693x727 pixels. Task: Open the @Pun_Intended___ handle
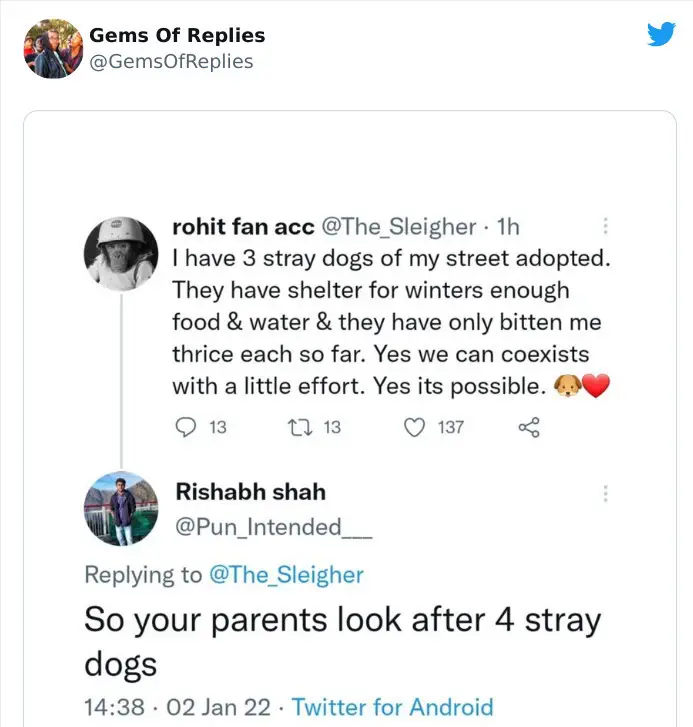pyautogui.click(x=273, y=527)
